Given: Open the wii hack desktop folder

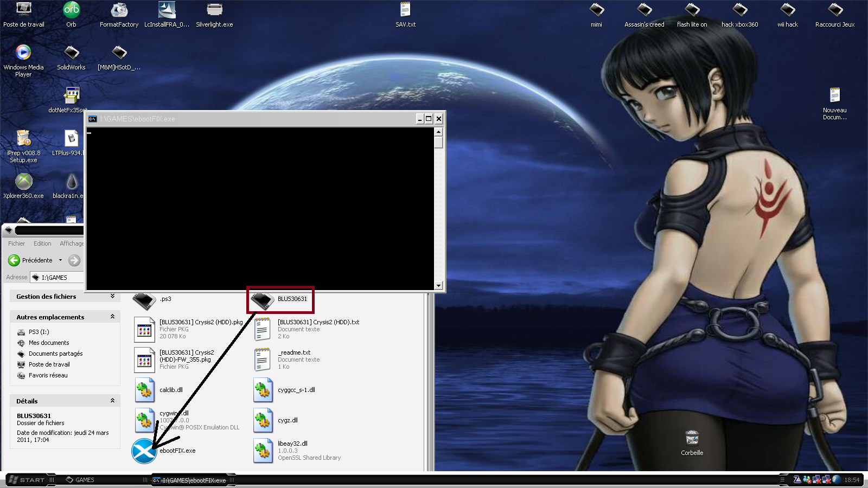Looking at the screenshot, I should pos(787,15).
